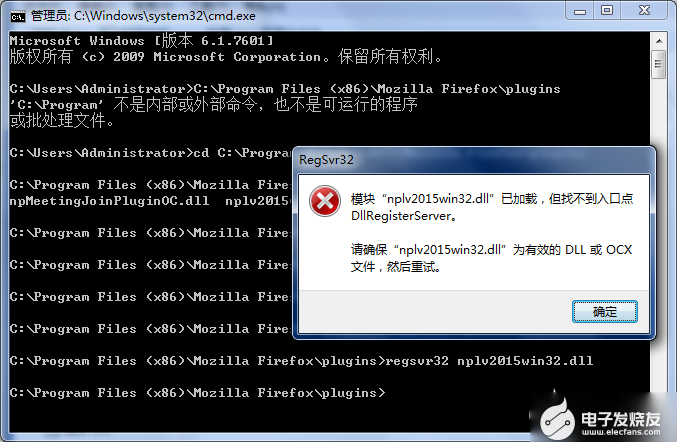Click the console scrollbar thumb

coord(659,64)
